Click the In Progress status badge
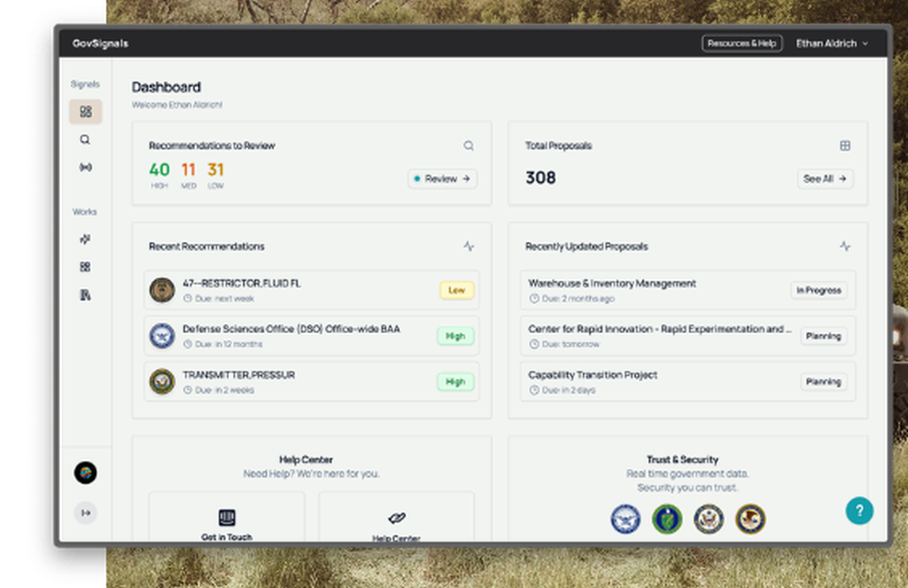Viewport: 908px width, 588px height. click(819, 290)
